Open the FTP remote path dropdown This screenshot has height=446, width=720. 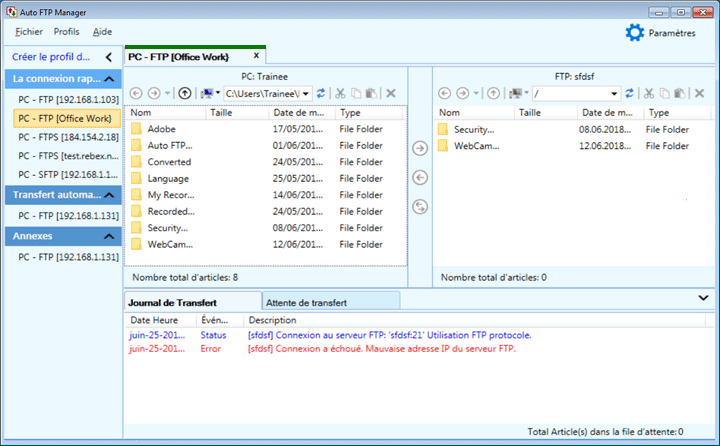(615, 93)
